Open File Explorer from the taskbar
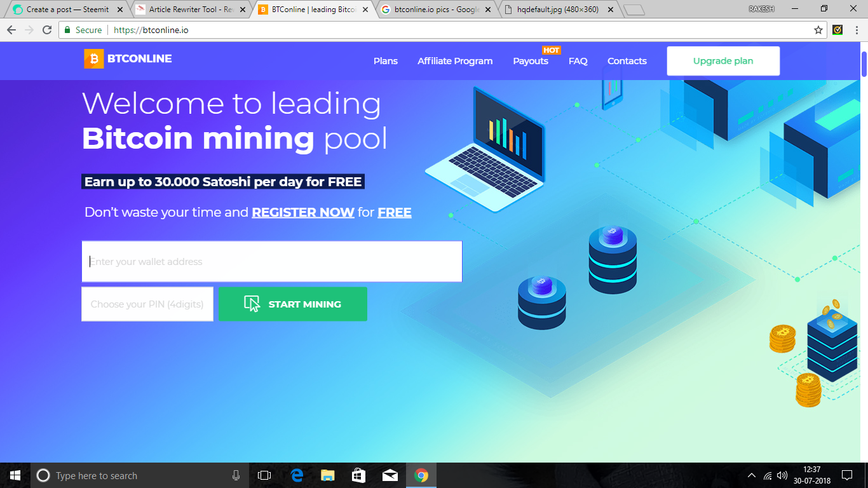This screenshot has width=868, height=488. 327,475
